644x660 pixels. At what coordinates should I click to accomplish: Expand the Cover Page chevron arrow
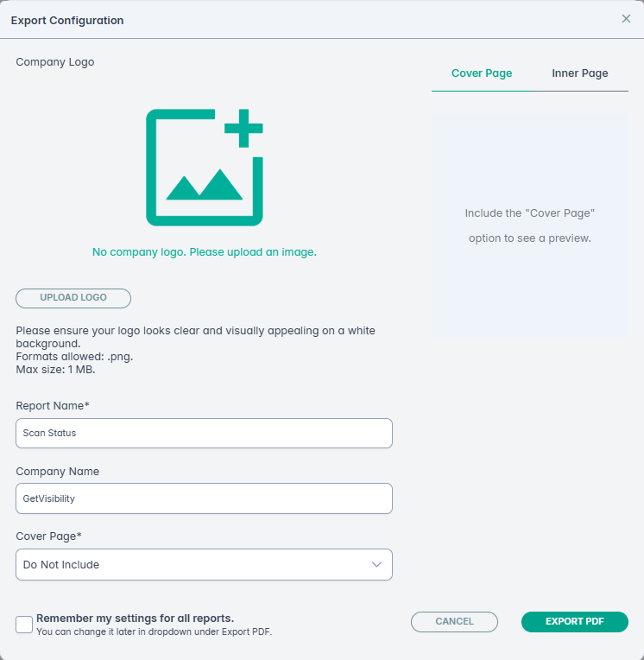pyautogui.click(x=376, y=564)
